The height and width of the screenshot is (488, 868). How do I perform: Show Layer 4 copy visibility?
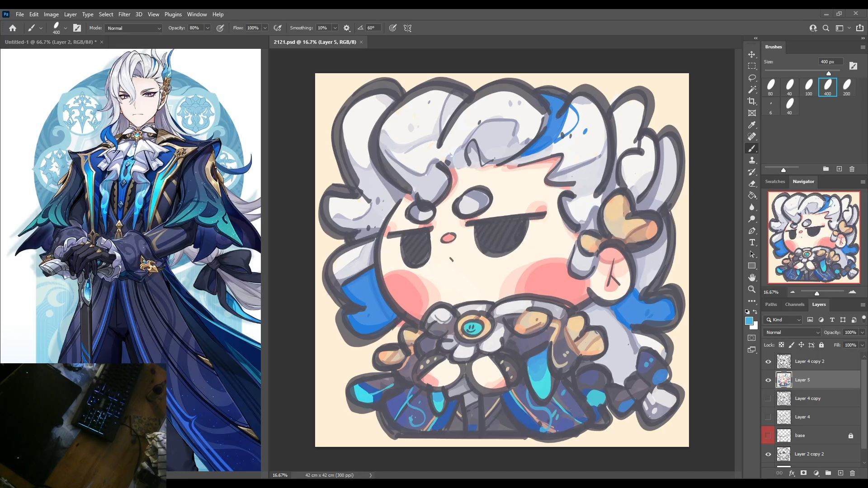[x=768, y=399]
